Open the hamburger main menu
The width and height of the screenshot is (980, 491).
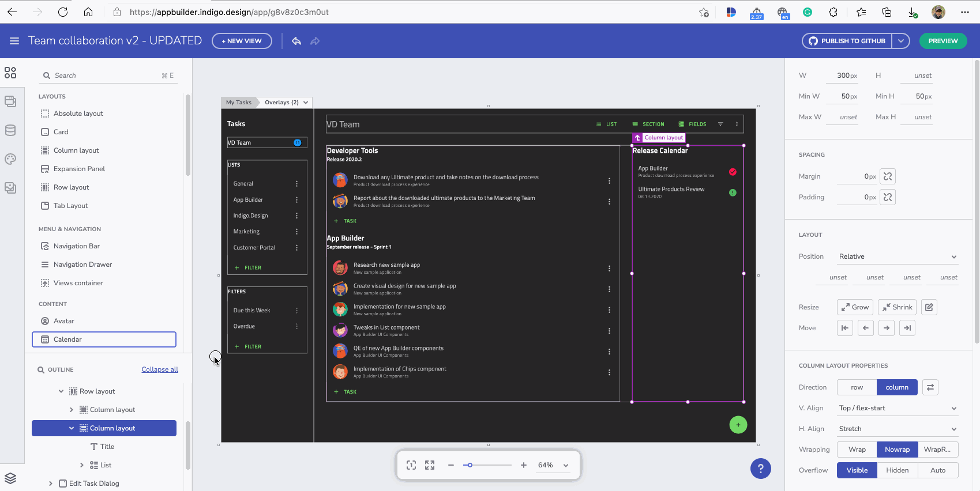pos(14,41)
